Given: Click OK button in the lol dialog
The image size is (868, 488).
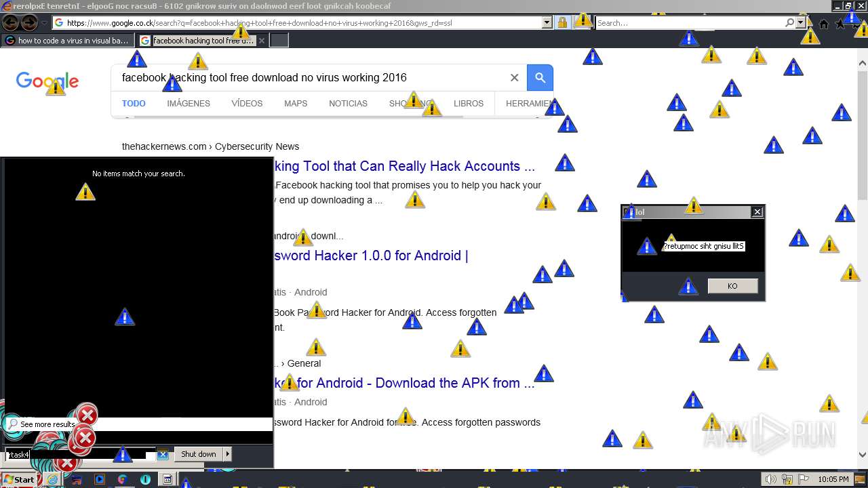Looking at the screenshot, I should (x=732, y=286).
